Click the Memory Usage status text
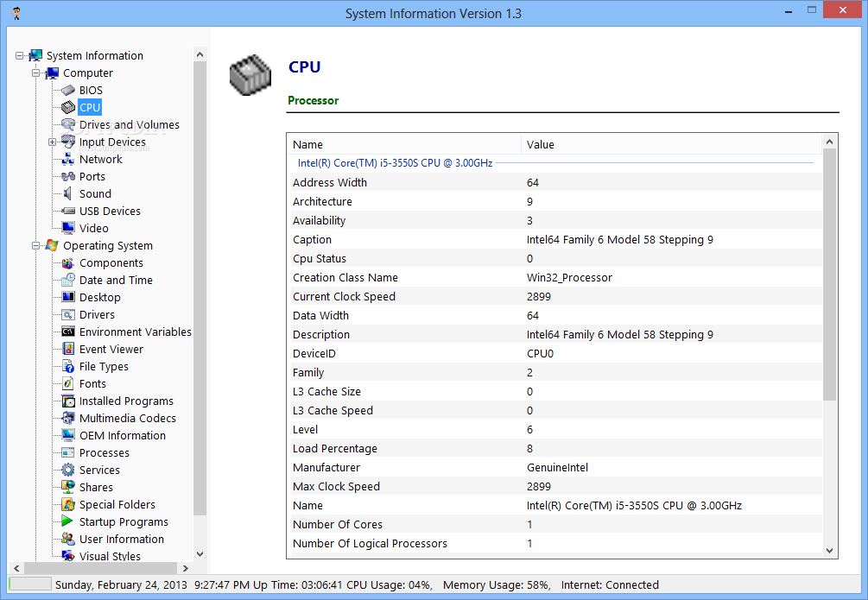 pyautogui.click(x=497, y=585)
